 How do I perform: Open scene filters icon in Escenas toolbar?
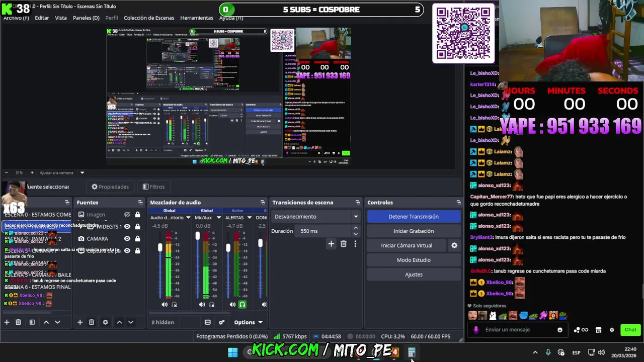point(32,322)
